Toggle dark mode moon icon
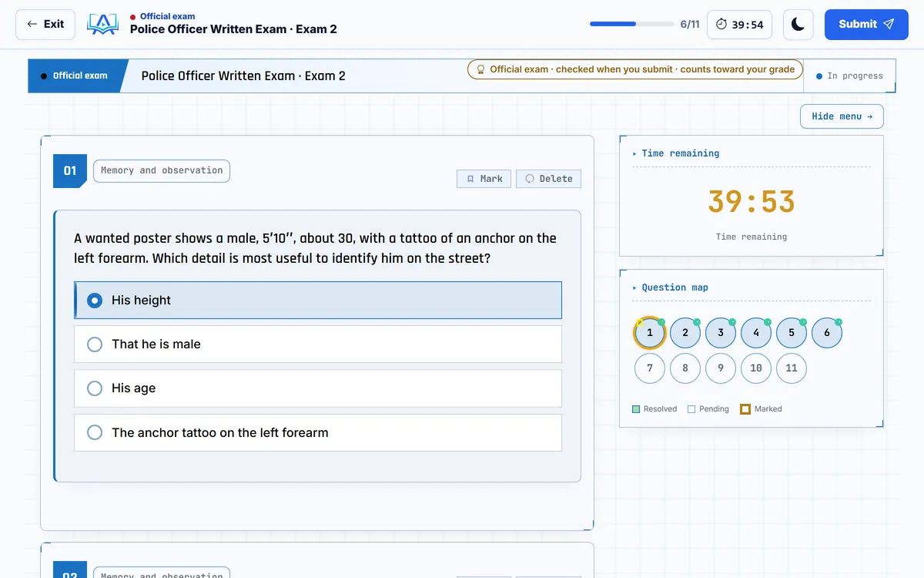Viewport: 924px width, 578px height. coord(798,25)
